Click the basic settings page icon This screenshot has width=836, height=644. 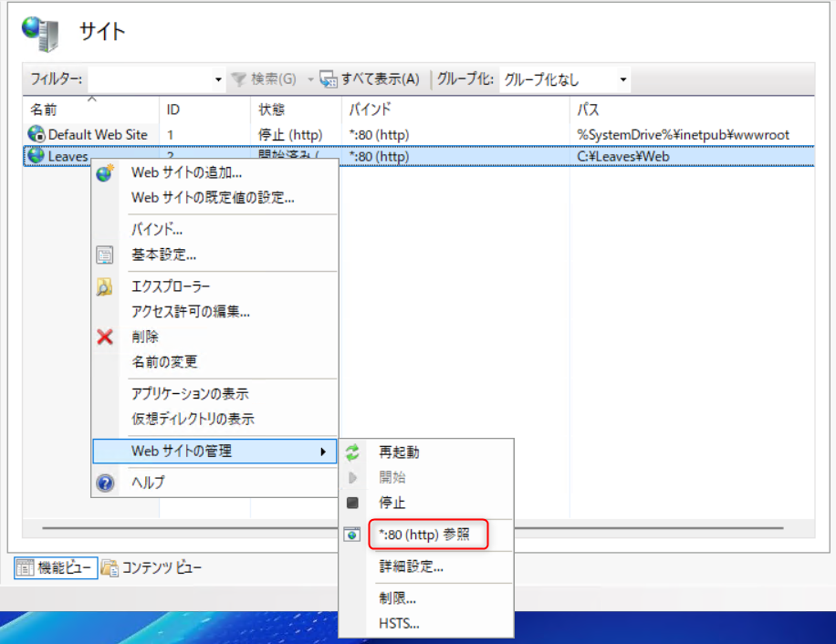click(105, 254)
